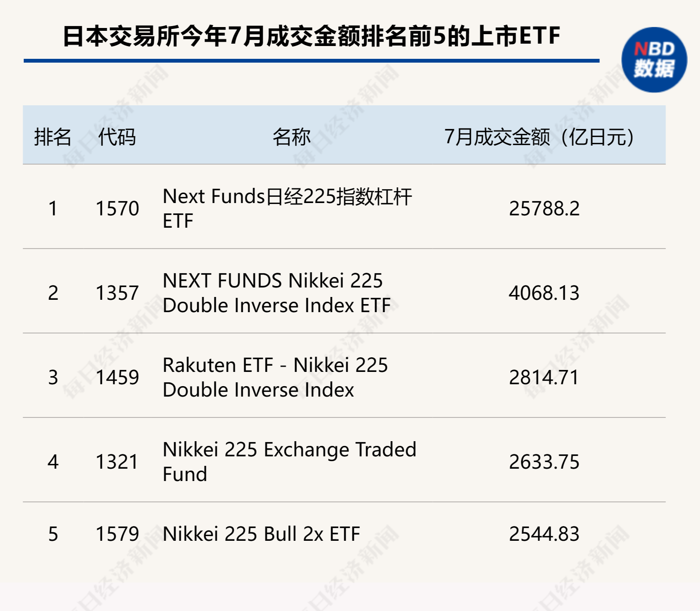Select the amount 2544.83
This screenshot has height=611, width=700.
coord(544,534)
